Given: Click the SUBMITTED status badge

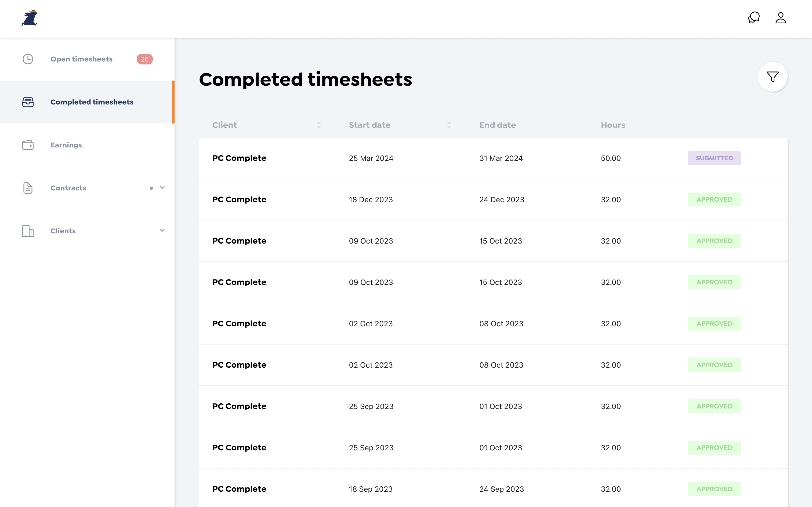Looking at the screenshot, I should point(714,158).
